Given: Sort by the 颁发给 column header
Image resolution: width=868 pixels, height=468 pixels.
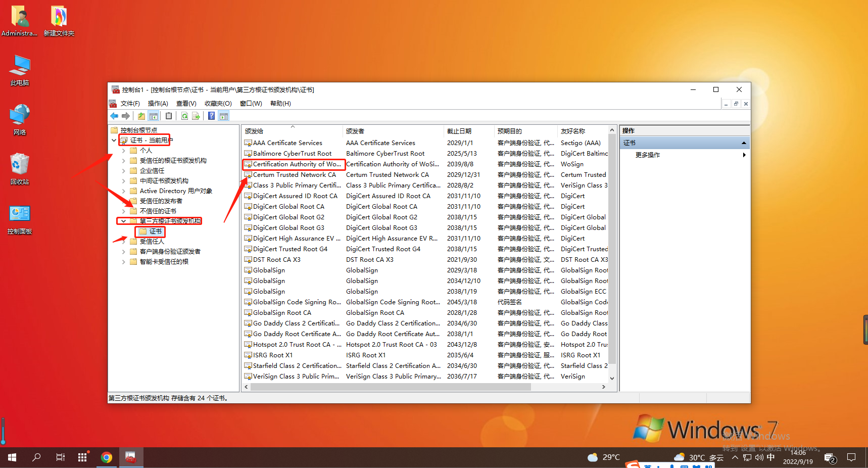Looking at the screenshot, I should click(x=292, y=131).
